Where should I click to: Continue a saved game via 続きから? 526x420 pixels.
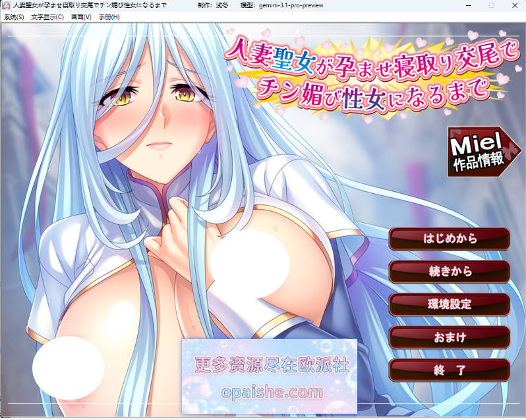[450, 272]
